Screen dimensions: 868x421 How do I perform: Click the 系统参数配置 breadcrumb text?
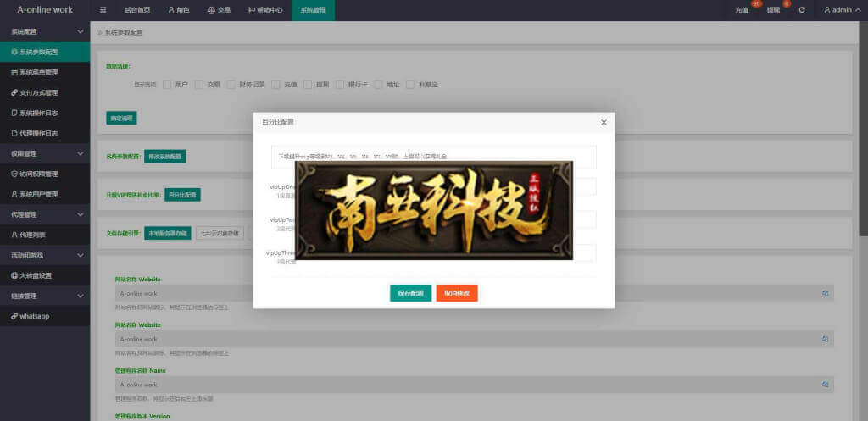(124, 33)
